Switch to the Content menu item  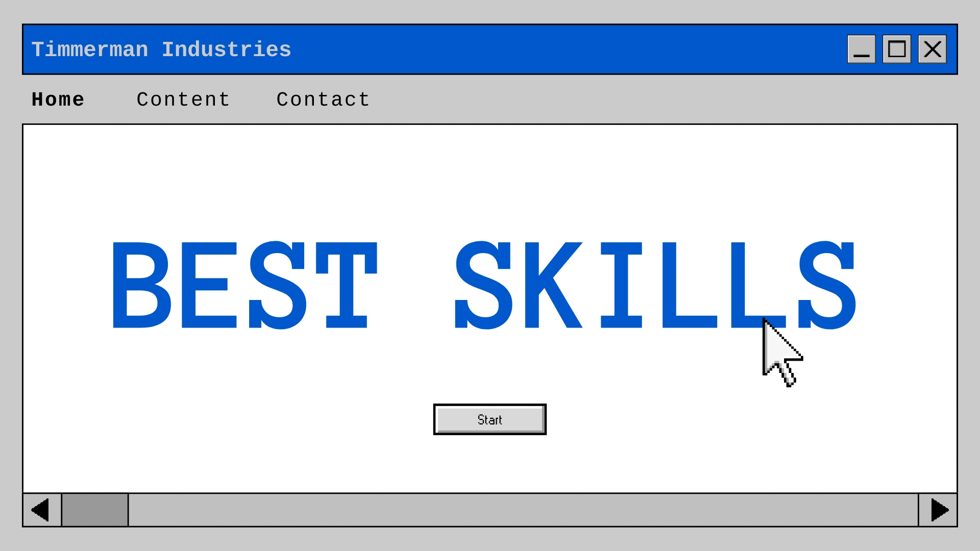click(183, 99)
